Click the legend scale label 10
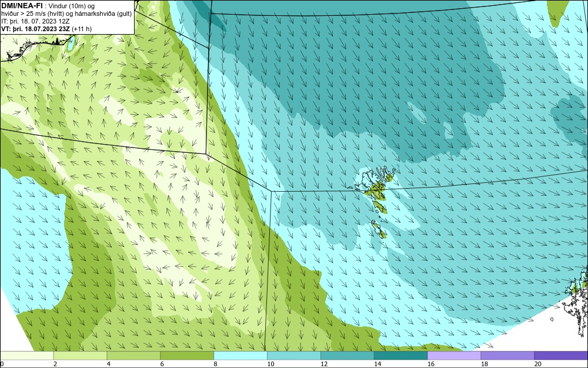 coord(270,364)
